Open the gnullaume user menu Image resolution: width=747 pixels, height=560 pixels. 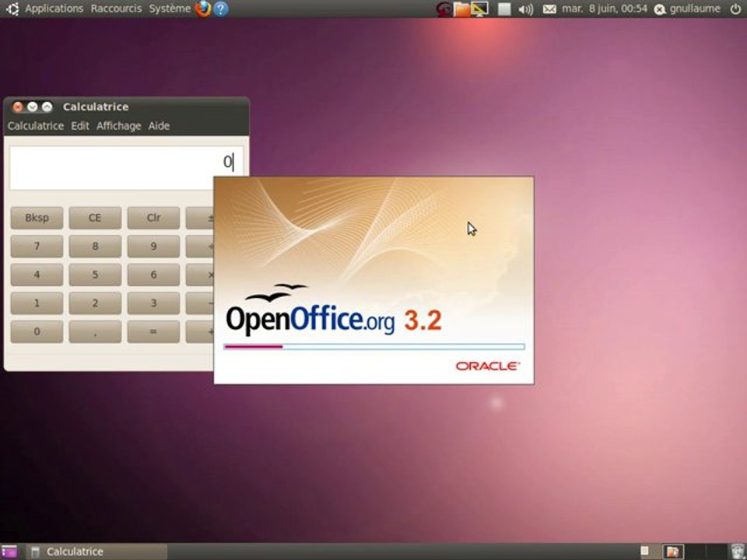(x=695, y=9)
